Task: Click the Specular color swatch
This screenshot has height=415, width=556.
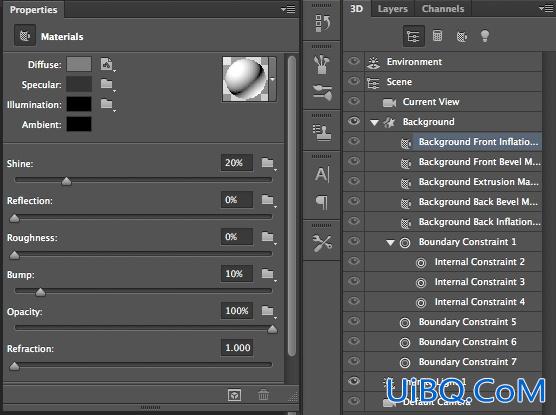Action: pyautogui.click(x=79, y=84)
